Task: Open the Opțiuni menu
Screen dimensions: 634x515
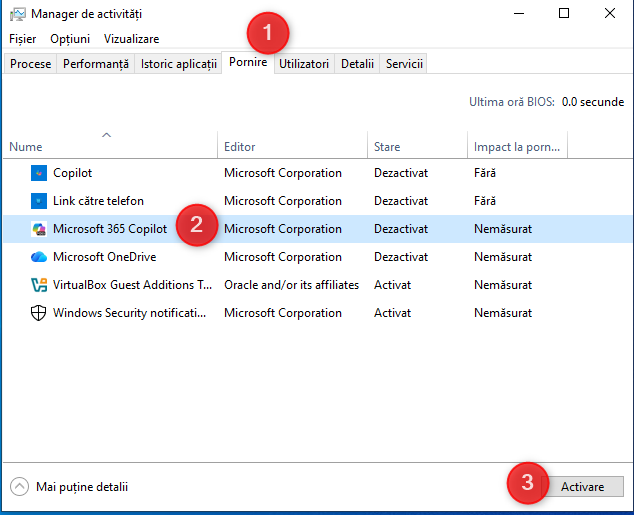Action: (70, 39)
